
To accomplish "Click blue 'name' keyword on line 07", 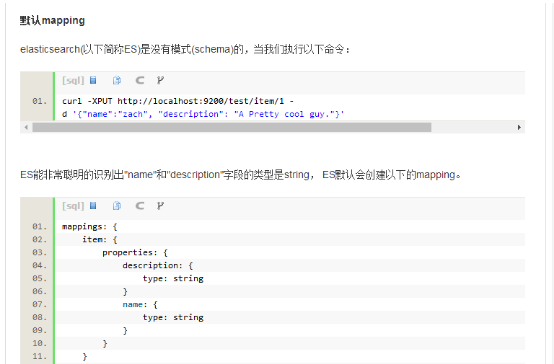I will [x=132, y=305].
